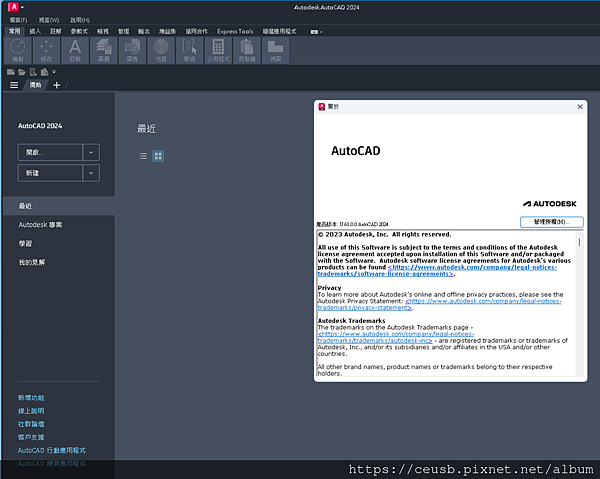The image size is (600, 479).
Task: Open the AutoCAD 行動應用程式 link
Action: click(52, 450)
